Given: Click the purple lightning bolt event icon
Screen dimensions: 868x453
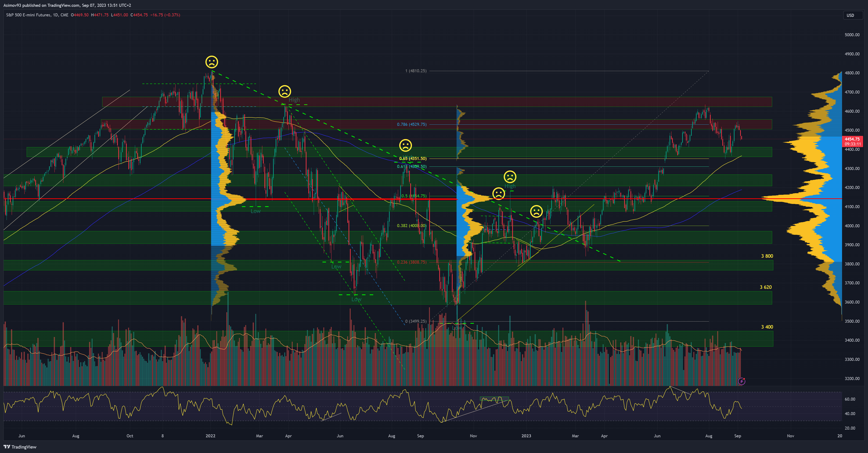Looking at the screenshot, I should coord(741,381).
